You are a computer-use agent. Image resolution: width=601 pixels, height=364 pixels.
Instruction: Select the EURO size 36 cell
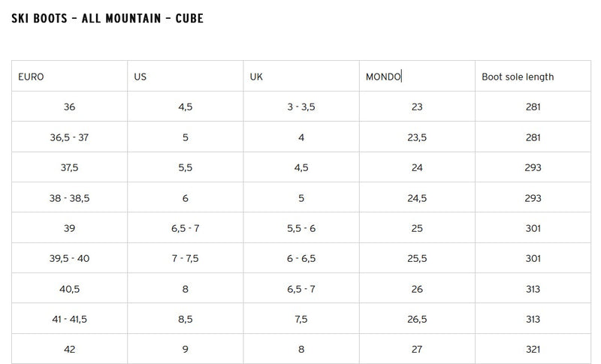pos(70,107)
